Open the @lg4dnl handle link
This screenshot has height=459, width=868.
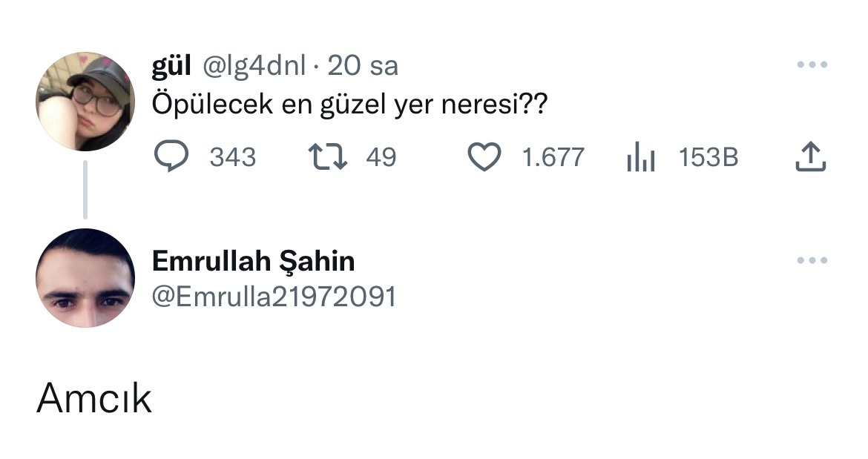coord(253,67)
